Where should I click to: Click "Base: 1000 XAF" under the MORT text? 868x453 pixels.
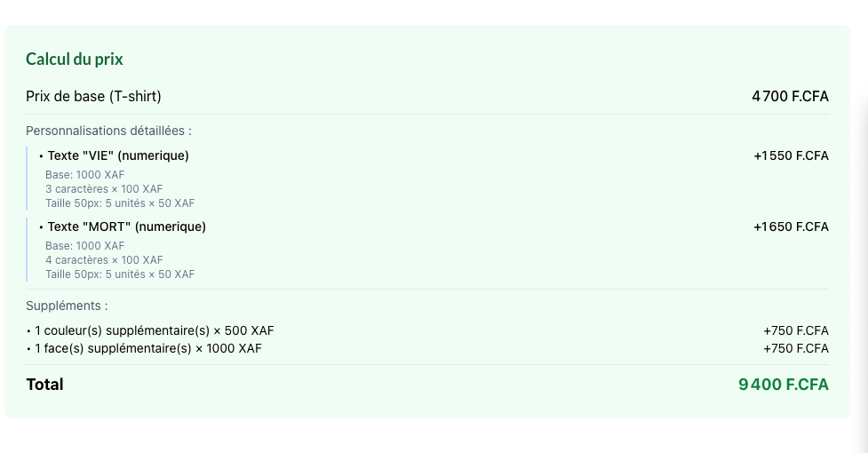coord(85,245)
